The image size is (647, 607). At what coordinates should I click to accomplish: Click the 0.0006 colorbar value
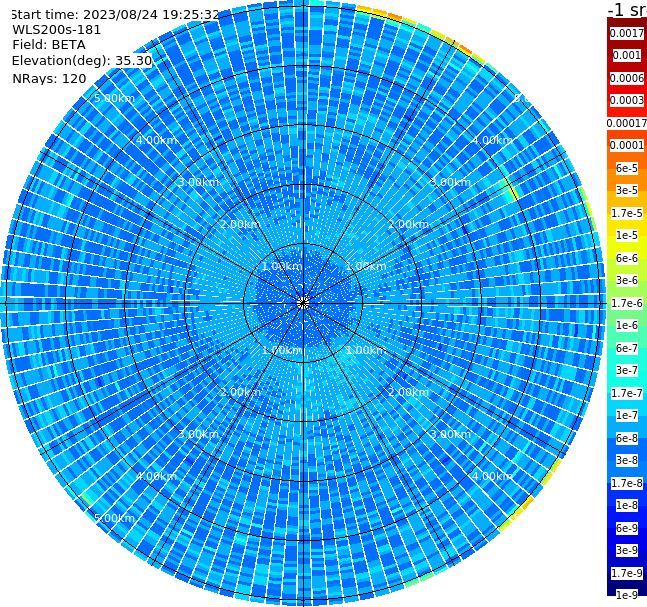pyautogui.click(x=627, y=78)
